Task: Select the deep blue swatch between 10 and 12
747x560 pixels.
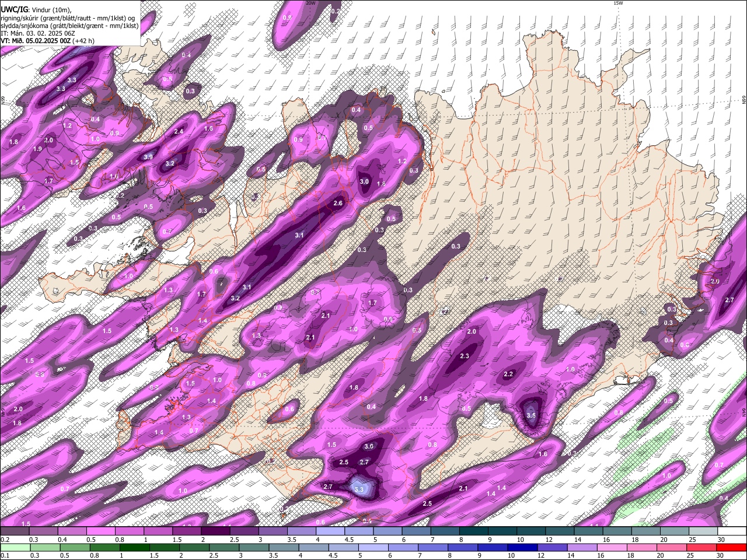Action: [522, 547]
